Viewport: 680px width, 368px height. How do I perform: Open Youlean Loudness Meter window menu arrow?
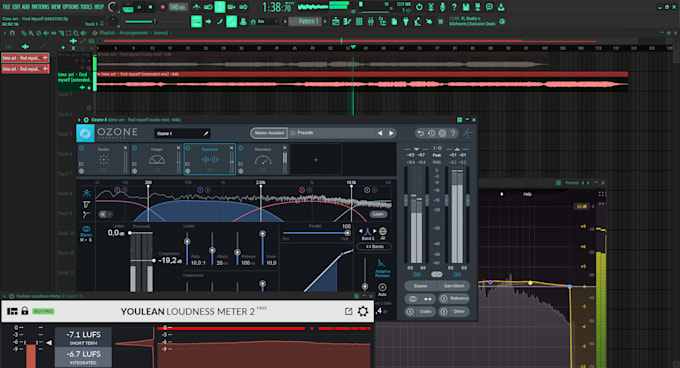tap(5, 296)
